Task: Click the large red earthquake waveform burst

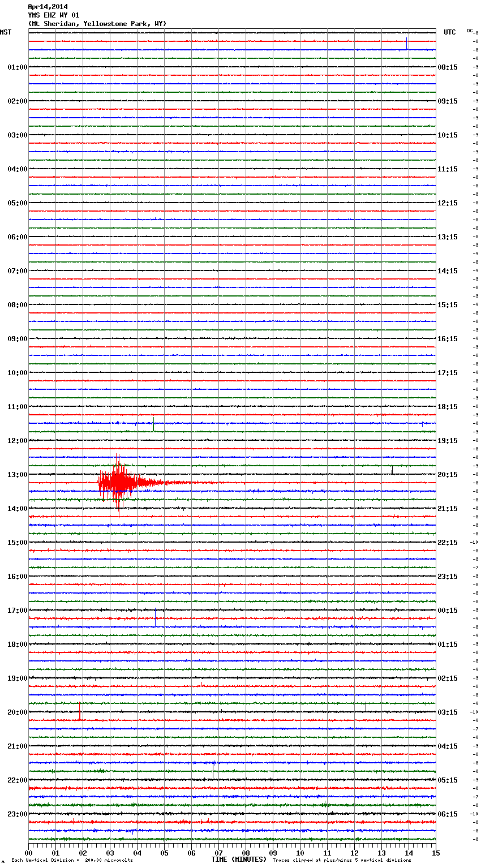Action: [119, 483]
